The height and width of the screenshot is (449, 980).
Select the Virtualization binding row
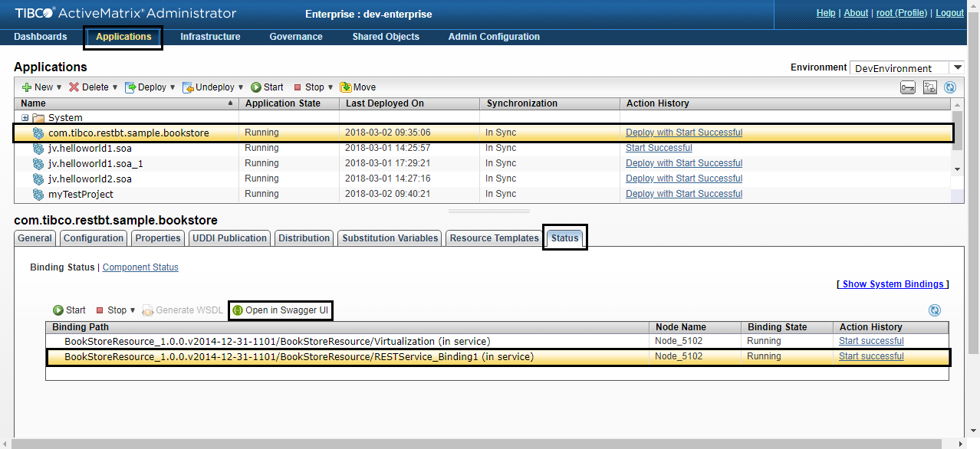tap(498, 341)
